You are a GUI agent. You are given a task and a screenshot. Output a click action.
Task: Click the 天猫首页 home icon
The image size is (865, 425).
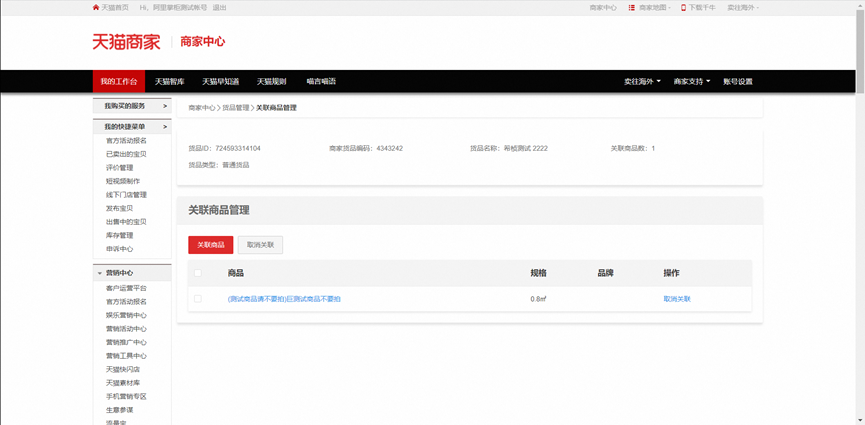click(x=96, y=7)
